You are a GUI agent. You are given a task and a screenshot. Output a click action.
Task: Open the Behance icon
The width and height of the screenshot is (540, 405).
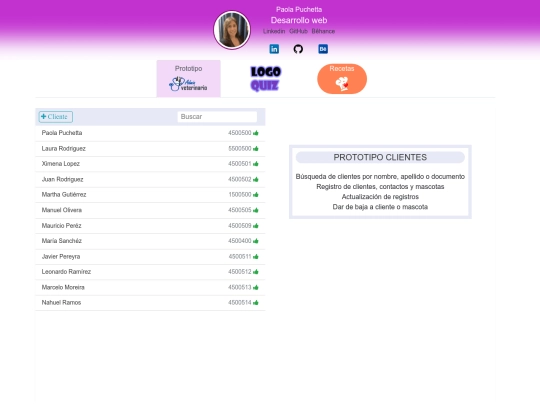click(x=323, y=49)
